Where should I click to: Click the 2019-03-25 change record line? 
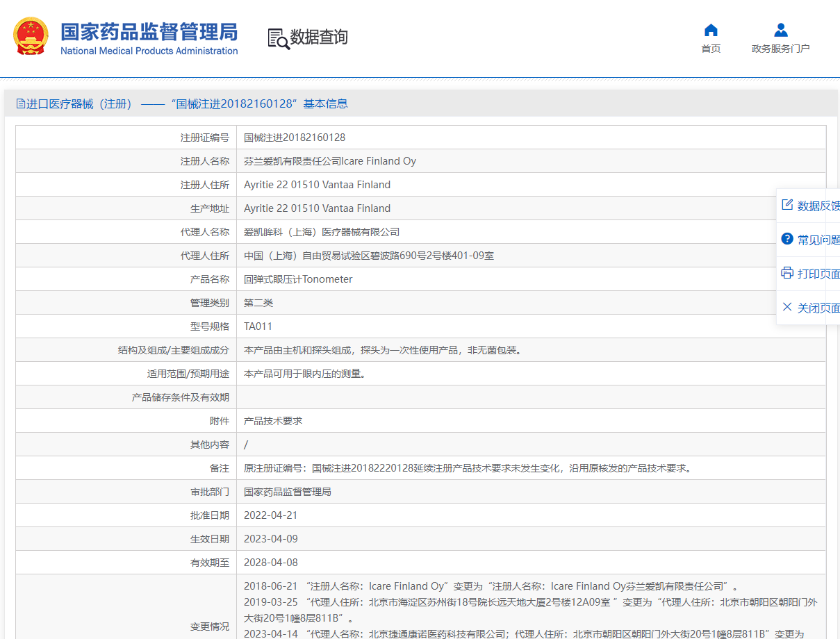coord(531,611)
